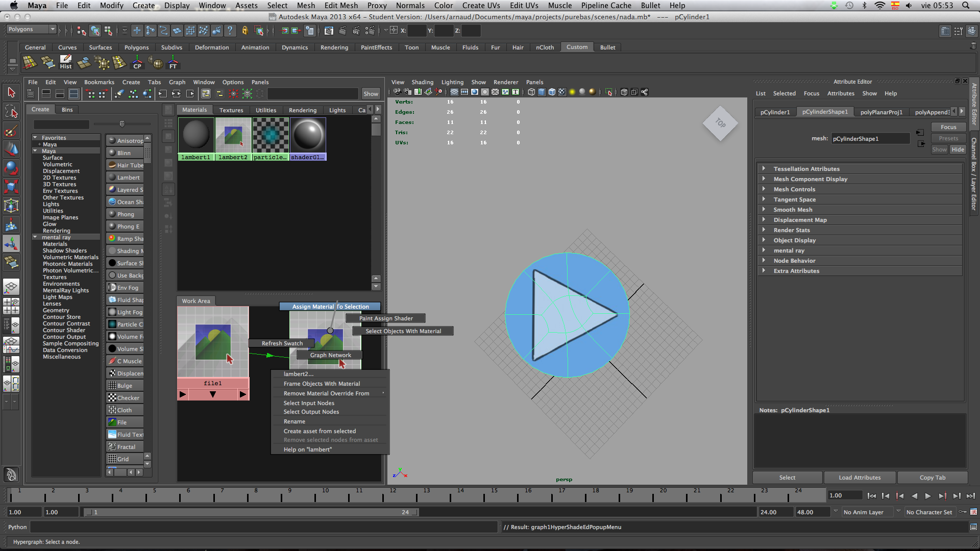
Task: Open the render view clapperboard icon
Action: point(329,31)
